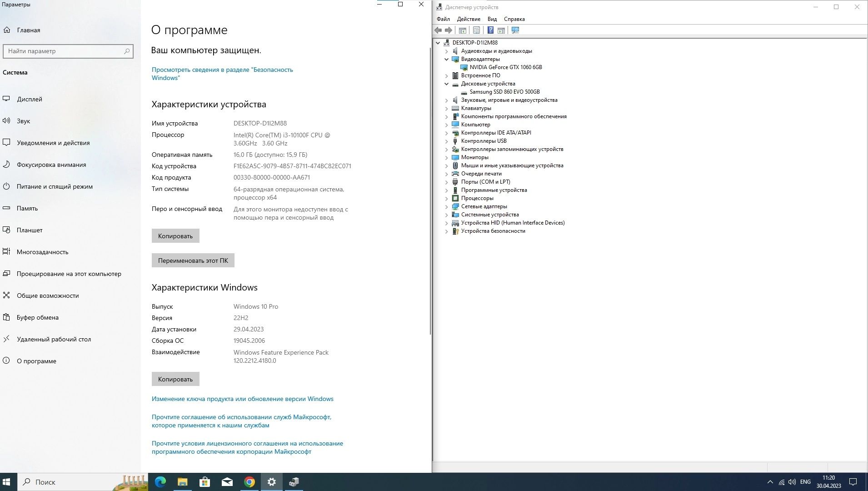The width and height of the screenshot is (868, 491).
Task: Open Память settings in sidebar
Action: click(27, 208)
